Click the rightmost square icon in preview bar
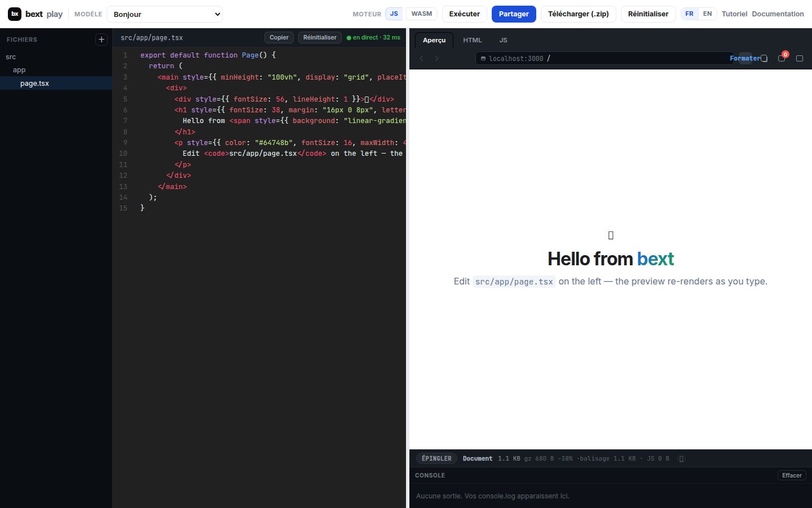This screenshot has height=508, width=812. (800, 58)
